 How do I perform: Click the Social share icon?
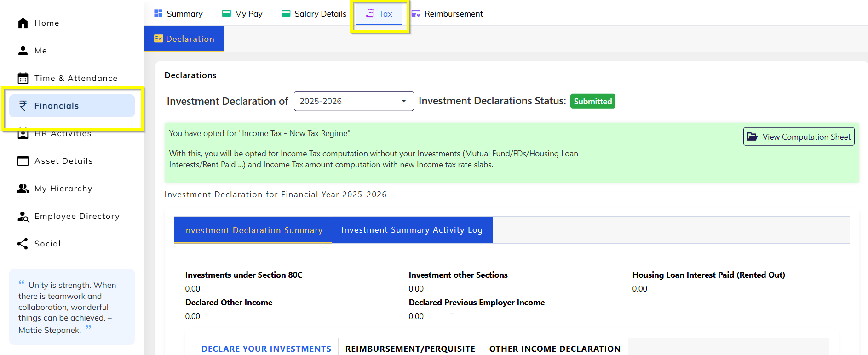pyautogui.click(x=23, y=244)
